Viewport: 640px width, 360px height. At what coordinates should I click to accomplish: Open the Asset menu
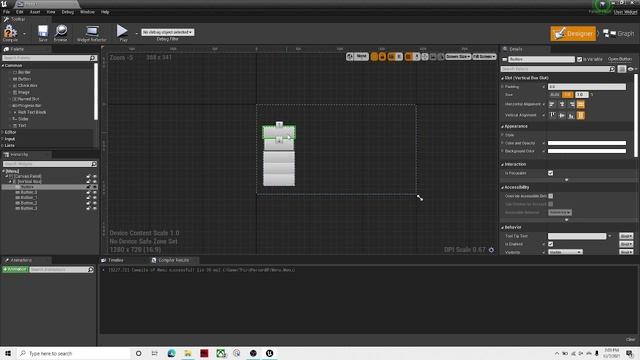point(35,12)
